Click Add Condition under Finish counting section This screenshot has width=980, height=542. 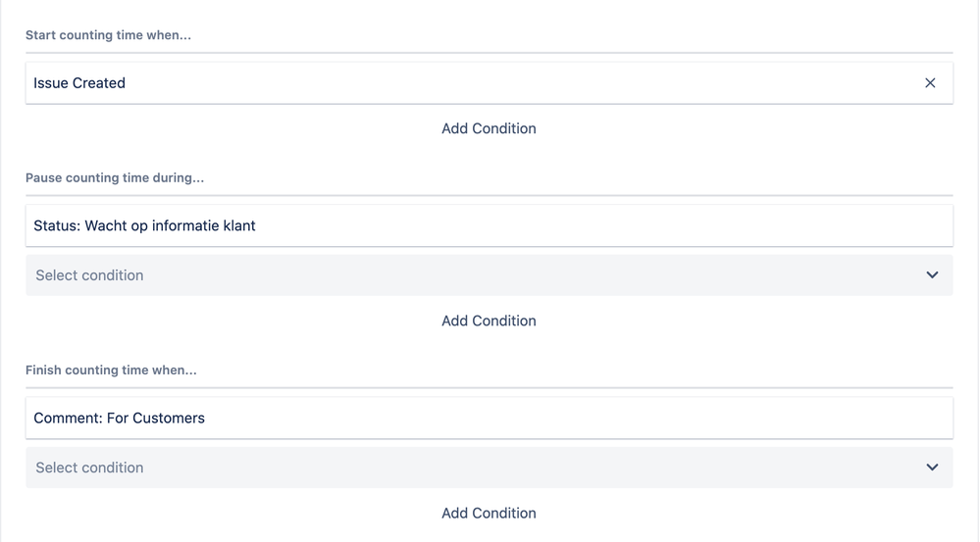pos(489,513)
